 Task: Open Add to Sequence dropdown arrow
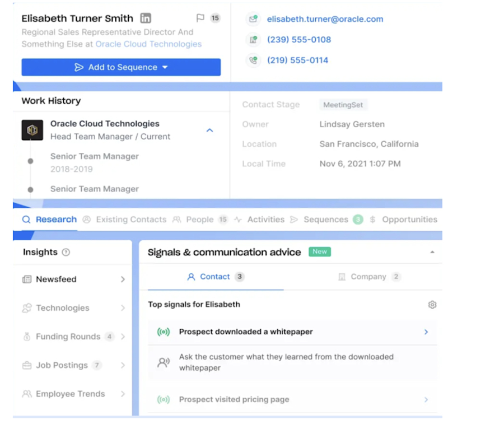pos(165,67)
